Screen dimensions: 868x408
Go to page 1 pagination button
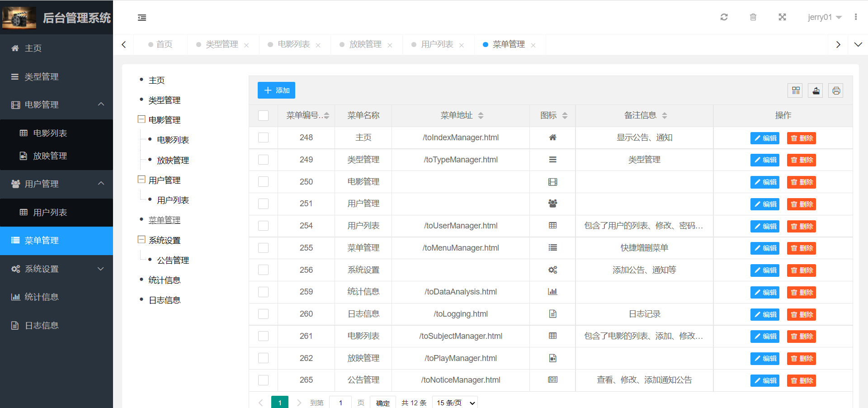pyautogui.click(x=280, y=403)
